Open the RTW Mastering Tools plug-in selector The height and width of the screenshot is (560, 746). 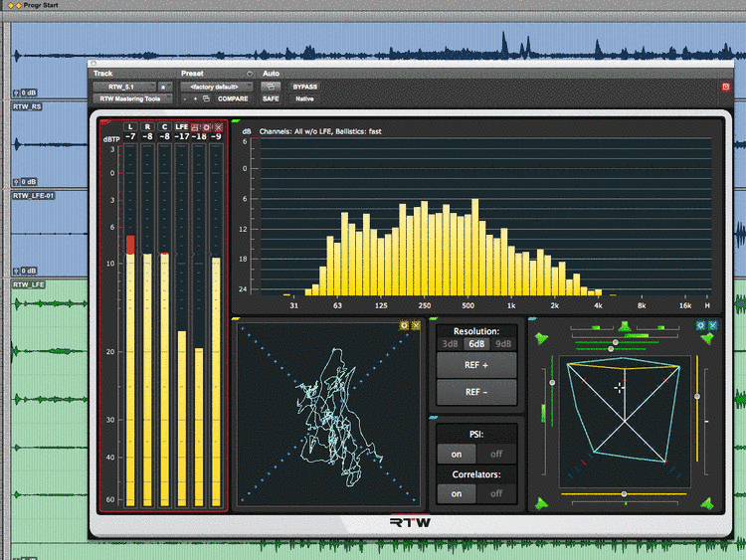tap(132, 99)
